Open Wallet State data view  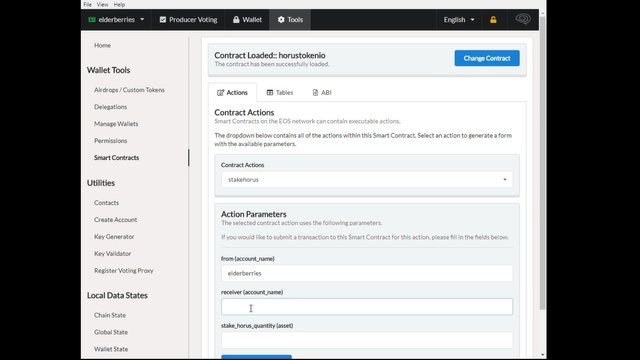coord(111,349)
